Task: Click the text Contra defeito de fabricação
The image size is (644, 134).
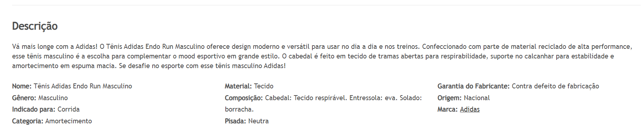Action: click(x=556, y=86)
